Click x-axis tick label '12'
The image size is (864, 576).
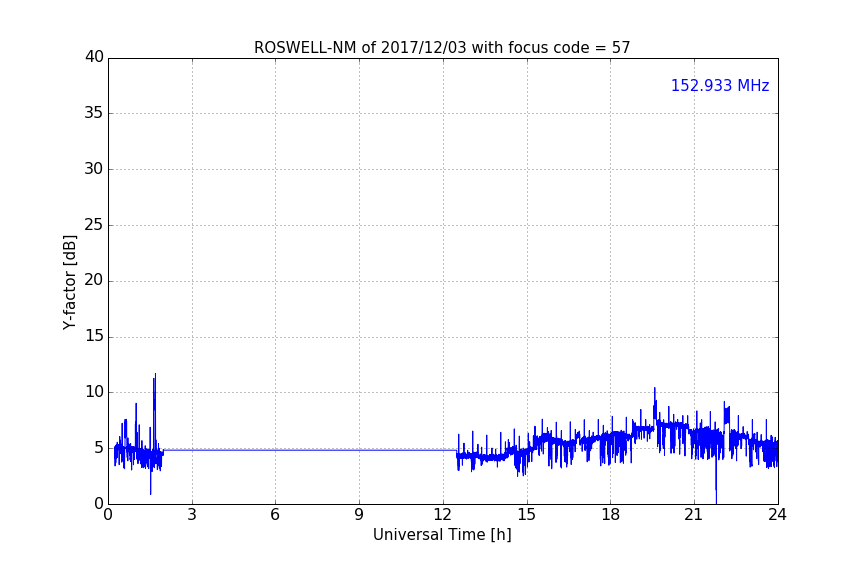click(442, 515)
